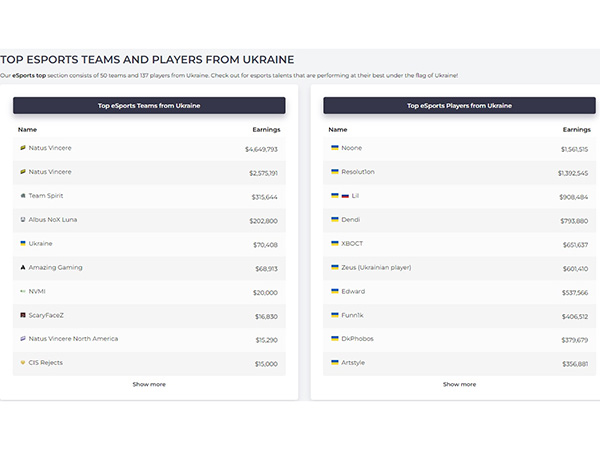Click the flag icon beside DkPhobos
Screen dimensions: 600x450
(x=335, y=339)
